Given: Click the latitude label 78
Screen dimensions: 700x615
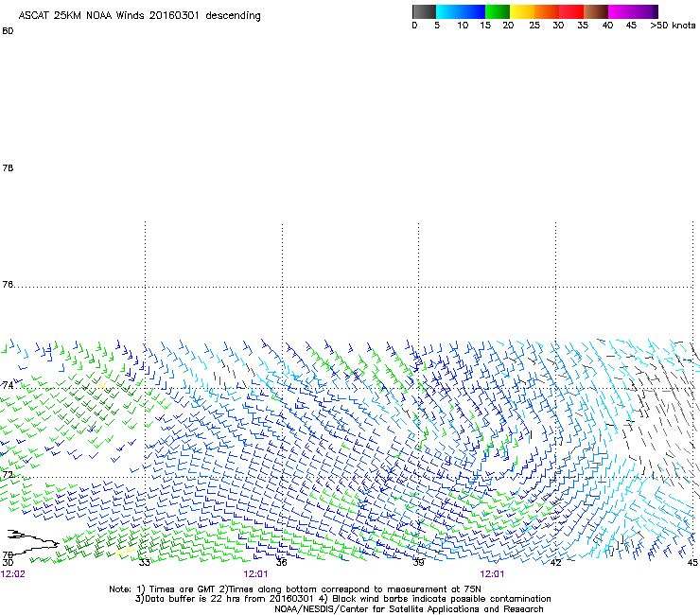Looking at the screenshot, I should [x=8, y=167].
